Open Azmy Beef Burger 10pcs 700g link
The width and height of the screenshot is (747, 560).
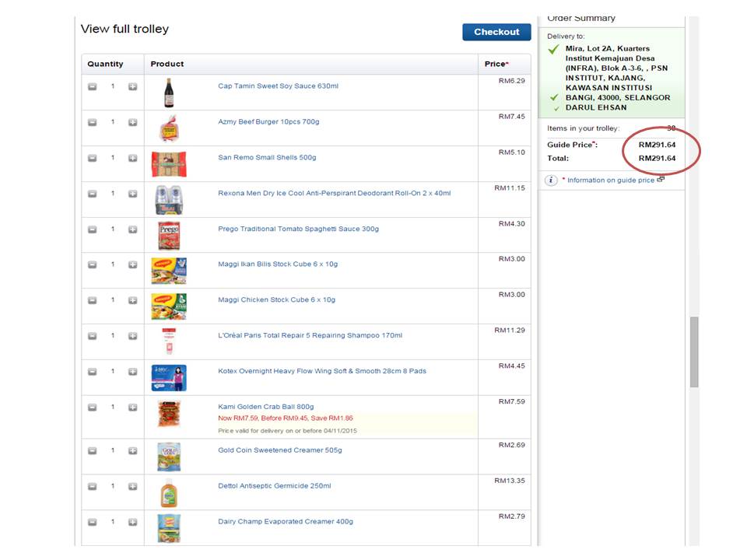(x=268, y=122)
